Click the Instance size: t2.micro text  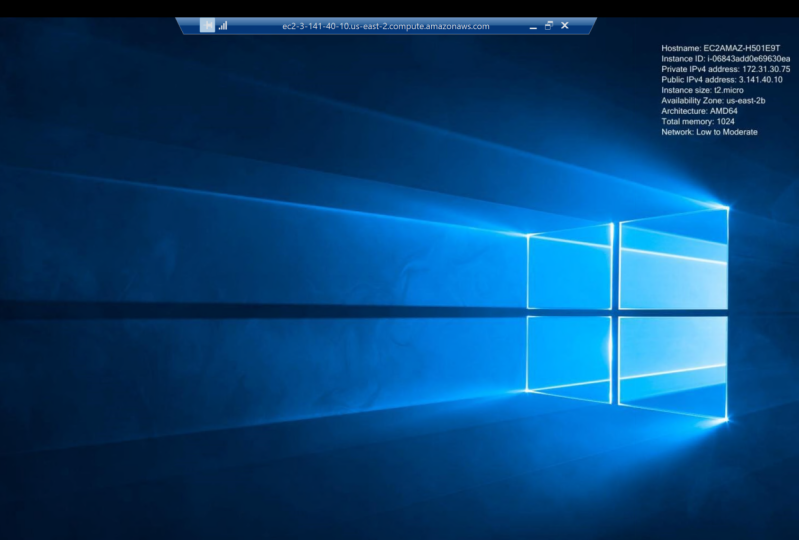coord(702,90)
